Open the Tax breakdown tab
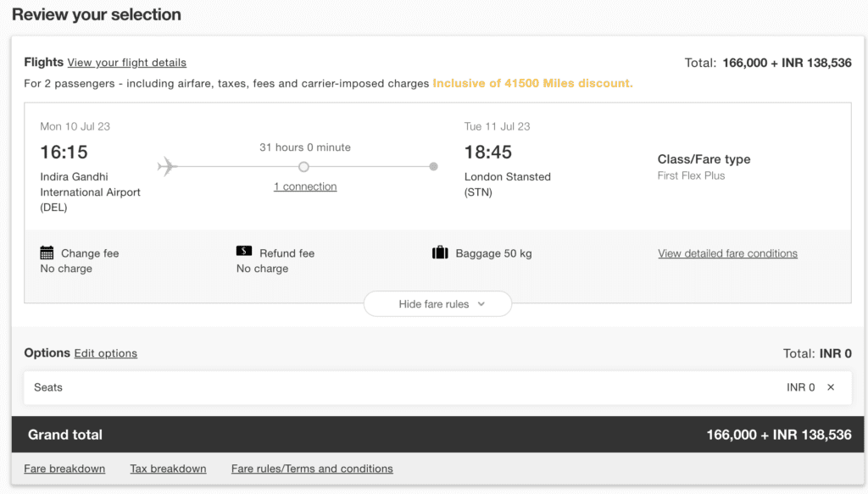 point(168,469)
